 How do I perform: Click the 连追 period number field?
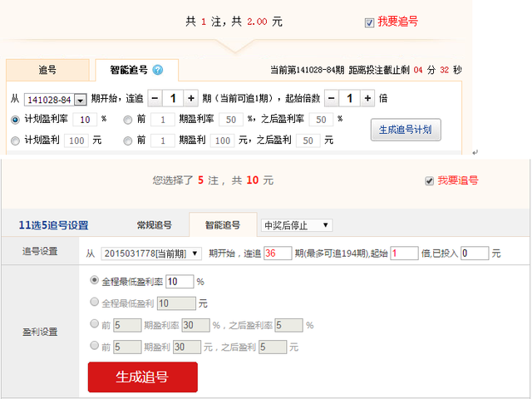point(173,98)
